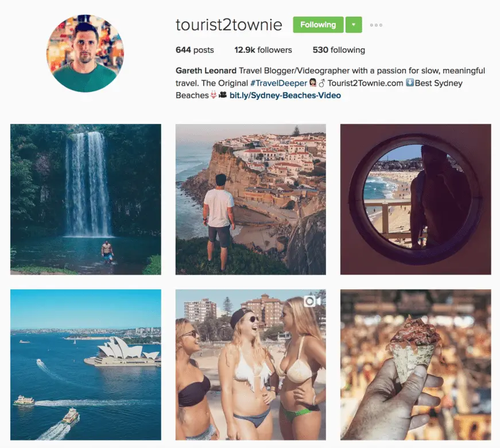View the 12.9k followers list
Image resolution: width=500 pixels, height=448 pixels.
263,50
